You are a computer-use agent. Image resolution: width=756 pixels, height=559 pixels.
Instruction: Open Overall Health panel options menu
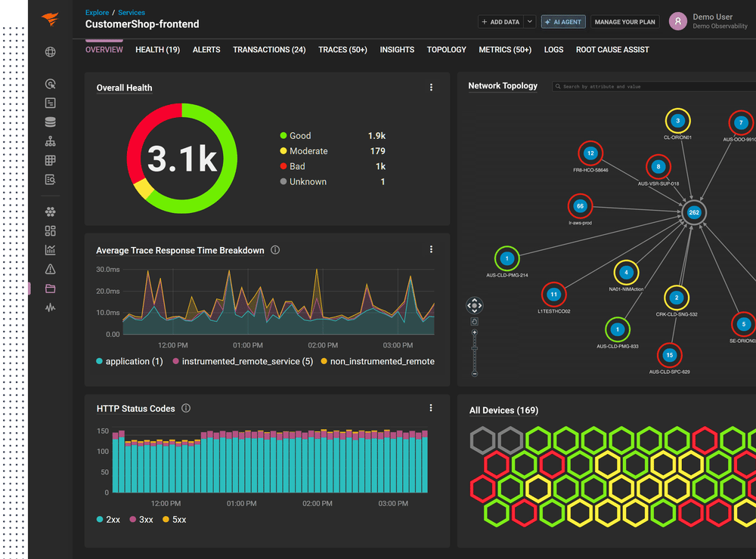pyautogui.click(x=431, y=87)
